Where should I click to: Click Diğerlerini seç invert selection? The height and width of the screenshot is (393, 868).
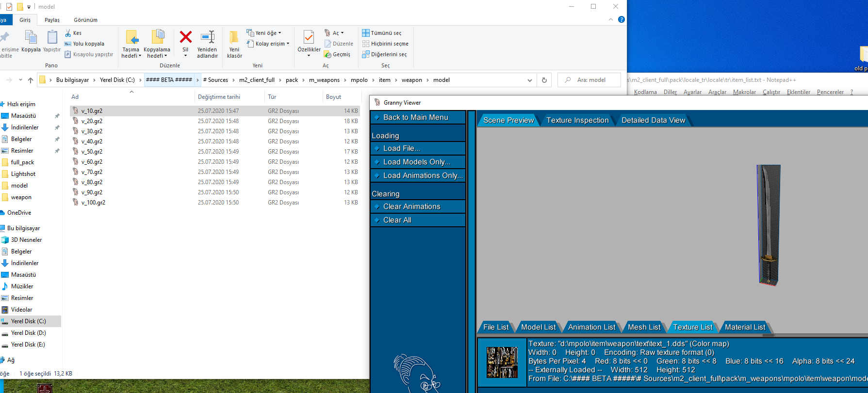(384, 54)
